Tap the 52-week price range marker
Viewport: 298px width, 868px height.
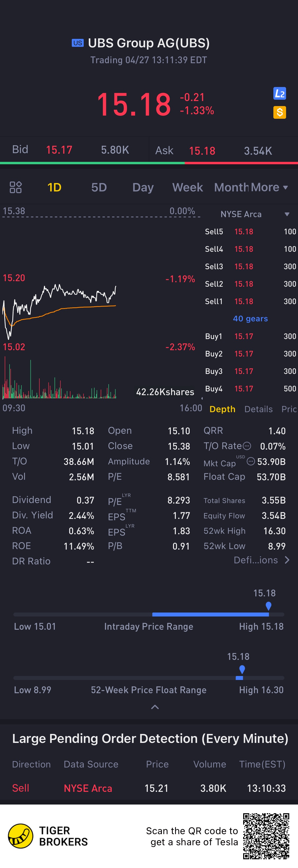pos(242,669)
